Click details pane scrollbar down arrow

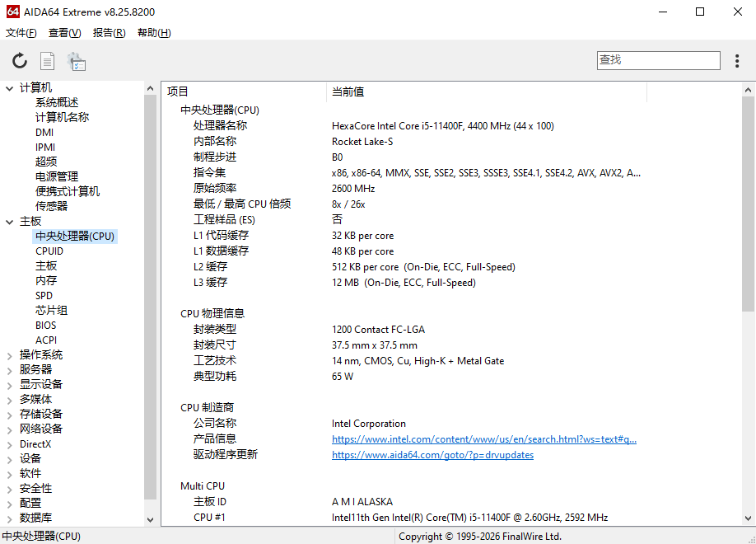[748, 518]
